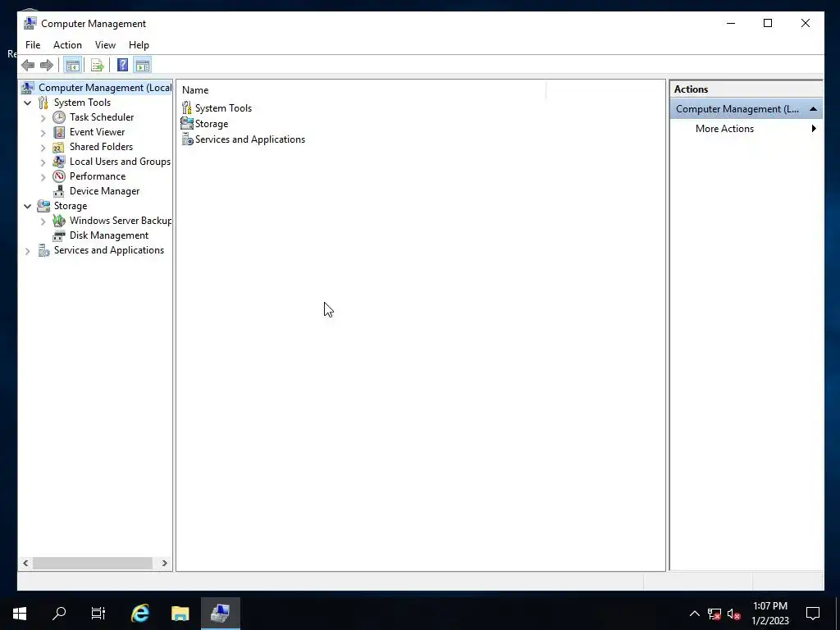The width and height of the screenshot is (840, 630).
Task: Click tree horizontal scrollbar right arrow
Action: click(x=164, y=563)
